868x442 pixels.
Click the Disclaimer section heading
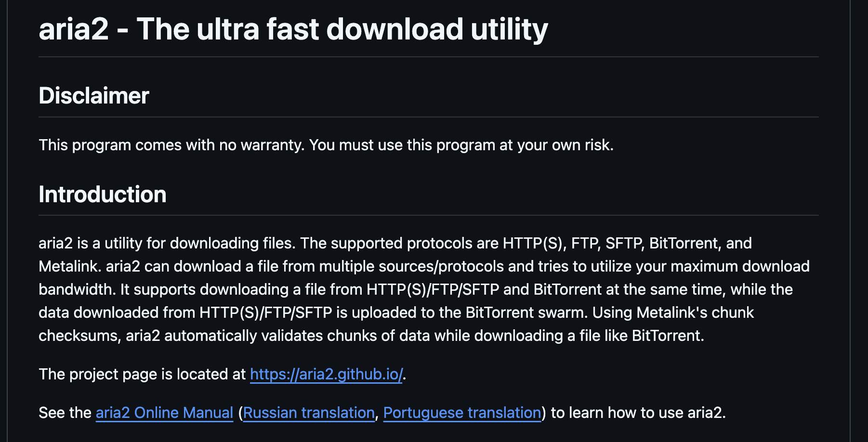coord(94,95)
